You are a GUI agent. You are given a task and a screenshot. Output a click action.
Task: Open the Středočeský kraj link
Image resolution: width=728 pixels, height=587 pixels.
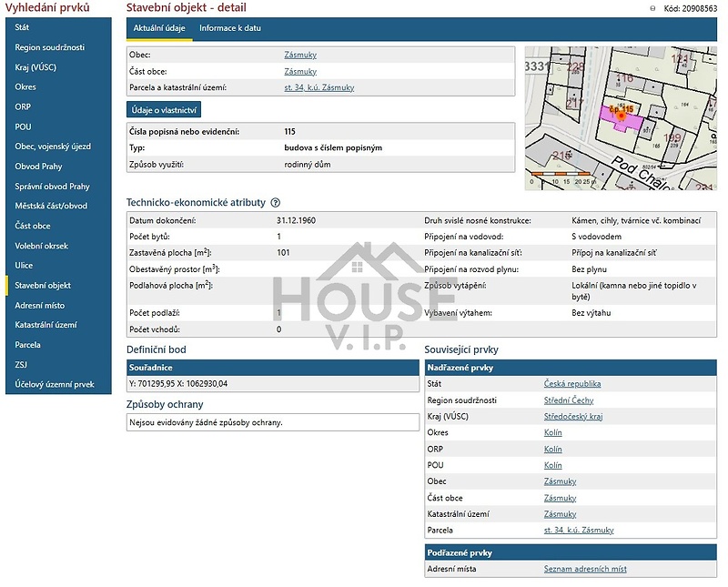[x=573, y=416]
